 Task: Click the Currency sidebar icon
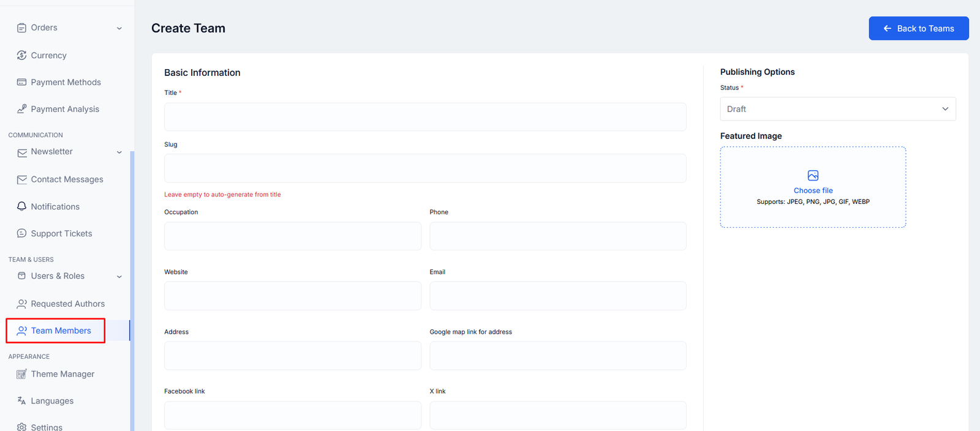[21, 55]
